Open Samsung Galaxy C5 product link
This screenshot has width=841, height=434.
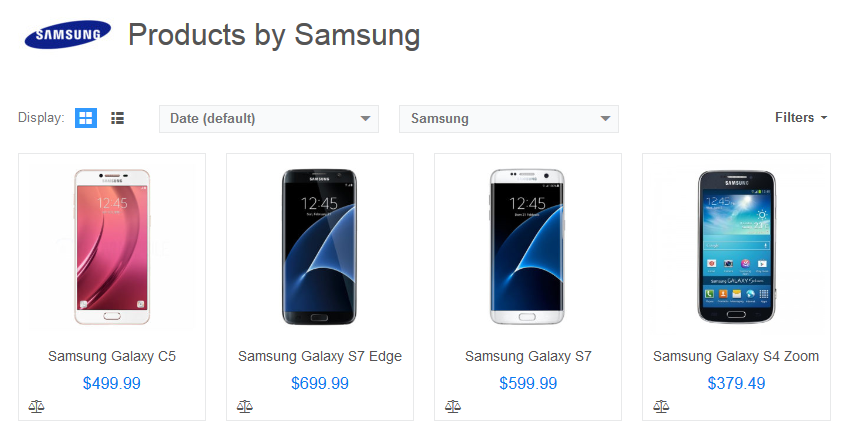pos(112,356)
